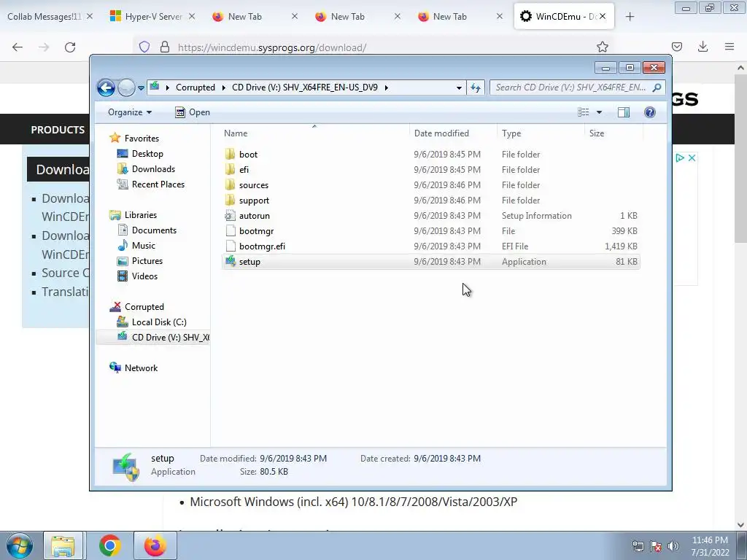Screen dimensions: 747x560
Task: Click the CD Drive (V:) breadcrumb segment
Action: 305,87
